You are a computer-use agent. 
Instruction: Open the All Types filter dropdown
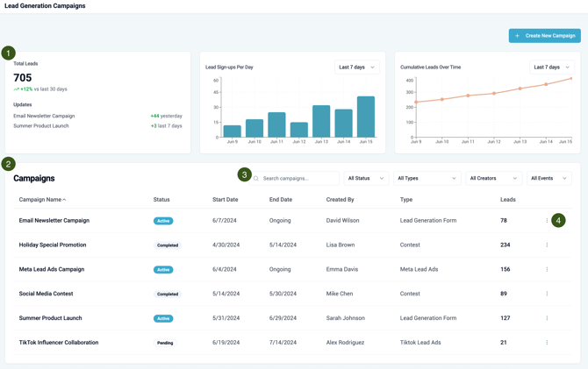point(427,178)
